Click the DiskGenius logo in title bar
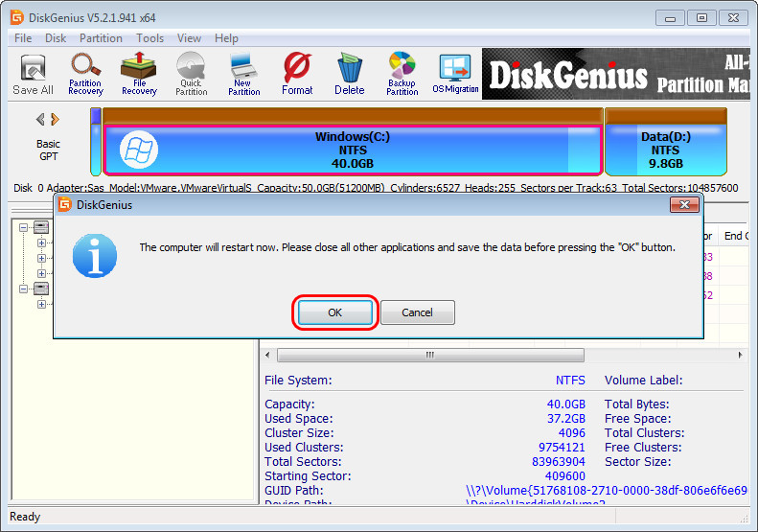758x532 pixels. [x=17, y=17]
